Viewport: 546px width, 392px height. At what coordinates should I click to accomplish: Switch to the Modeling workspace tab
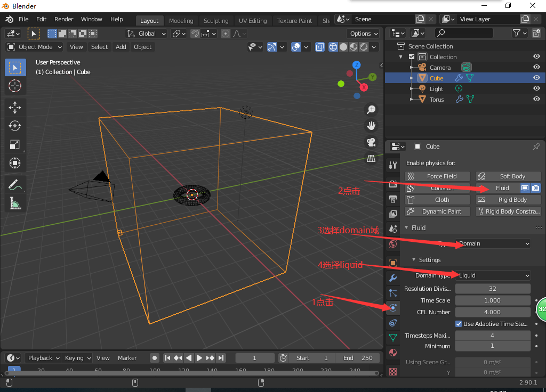[x=181, y=20]
